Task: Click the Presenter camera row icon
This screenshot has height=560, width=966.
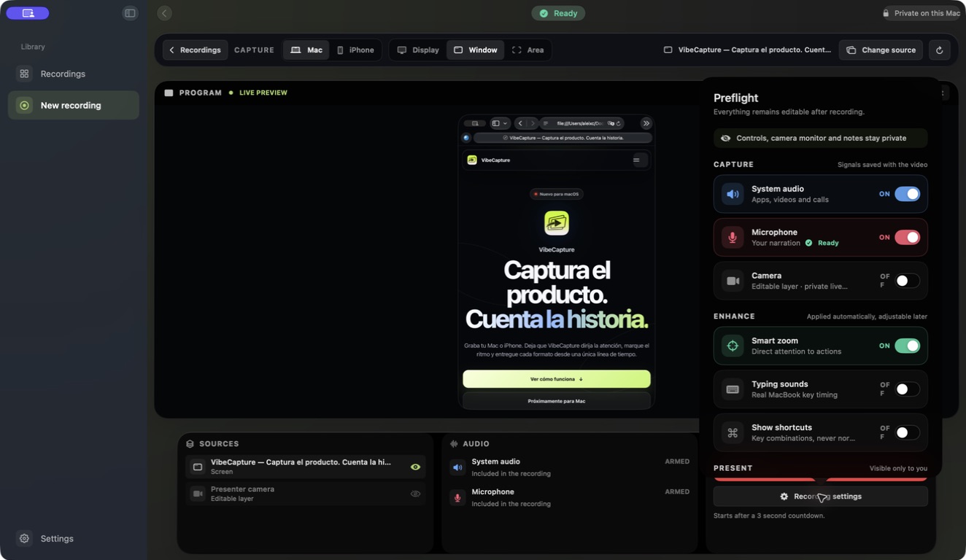Action: pos(198,494)
